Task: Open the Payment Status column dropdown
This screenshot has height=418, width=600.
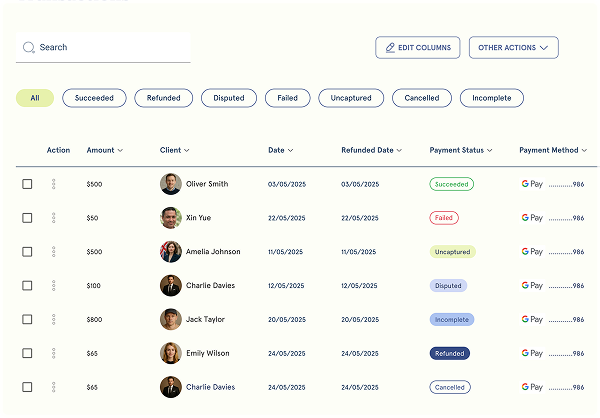Action: coord(460,150)
